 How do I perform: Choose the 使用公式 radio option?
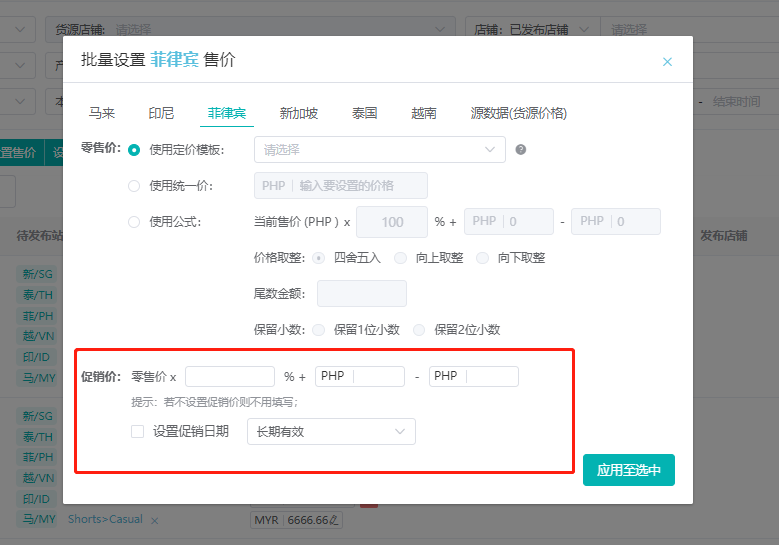[x=134, y=222]
